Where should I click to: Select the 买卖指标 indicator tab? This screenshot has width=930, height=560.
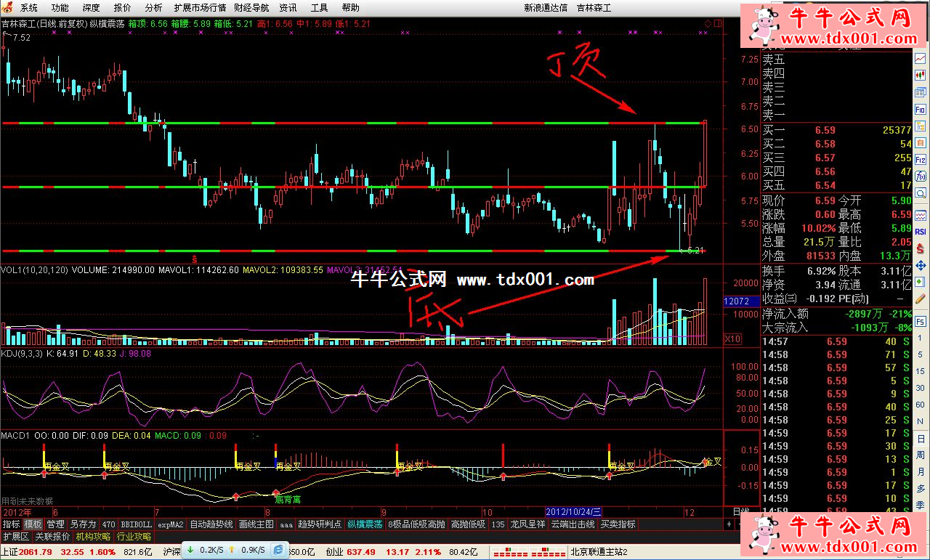point(618,524)
